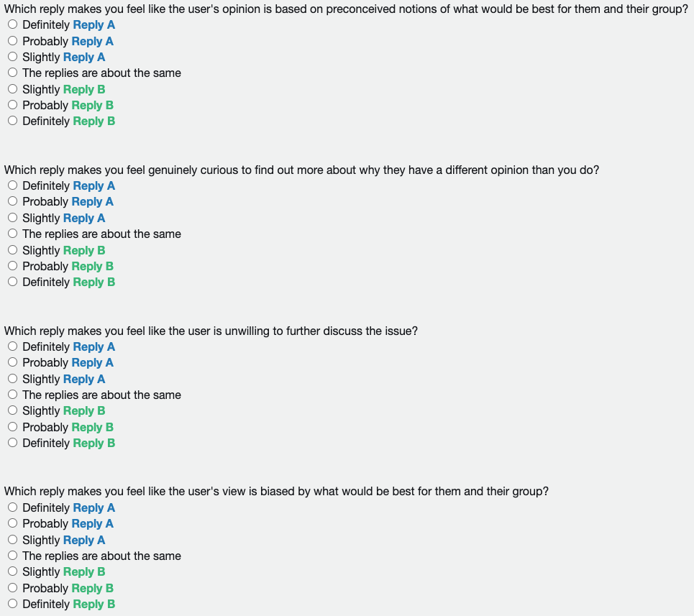Select 'Definitely Reply A' for preconceived notions question
694x616 pixels.
tap(13, 24)
